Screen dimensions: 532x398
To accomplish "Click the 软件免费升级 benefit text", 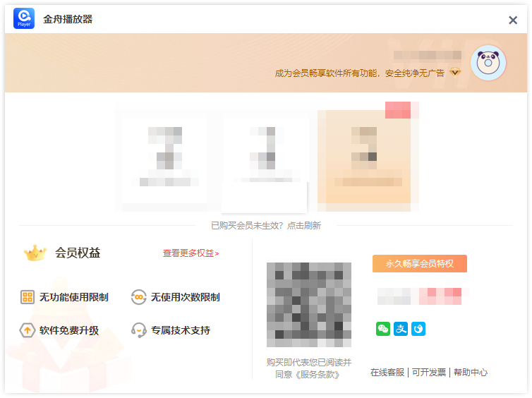I will [x=69, y=330].
